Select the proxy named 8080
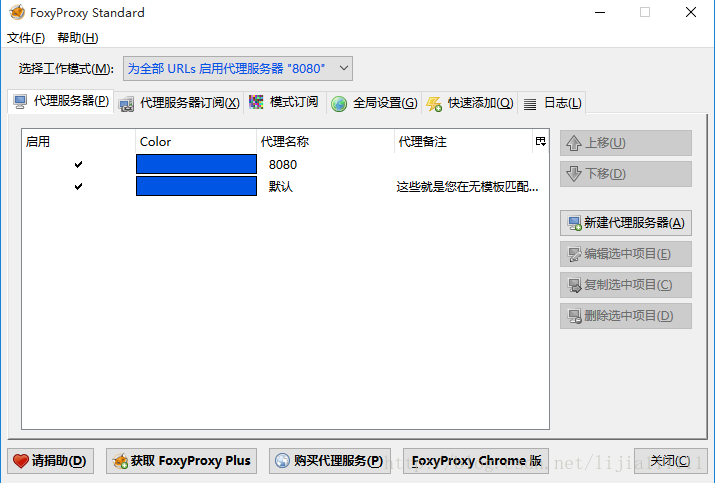 pyautogui.click(x=283, y=165)
